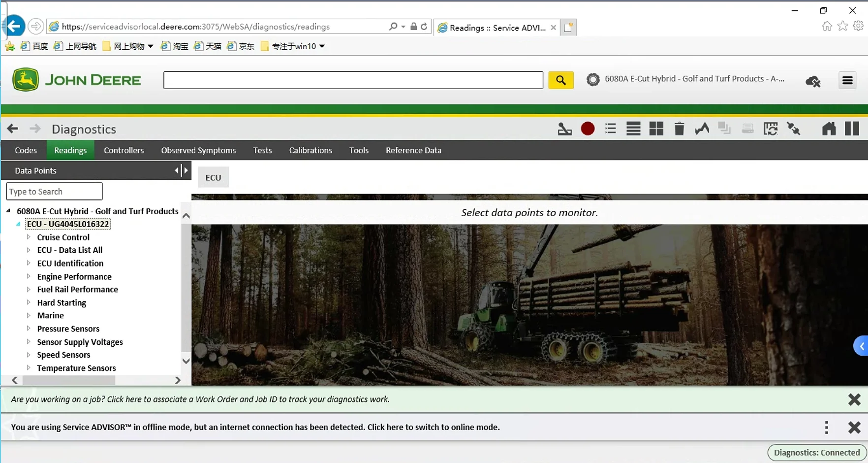Viewport: 868px width, 463px height.
Task: Click the John Deere search box
Action: (x=353, y=80)
